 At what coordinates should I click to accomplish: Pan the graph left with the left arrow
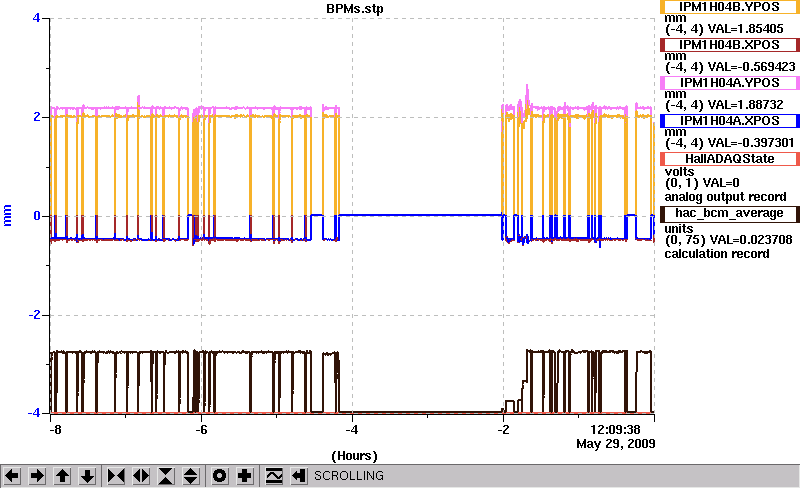[x=12, y=476]
